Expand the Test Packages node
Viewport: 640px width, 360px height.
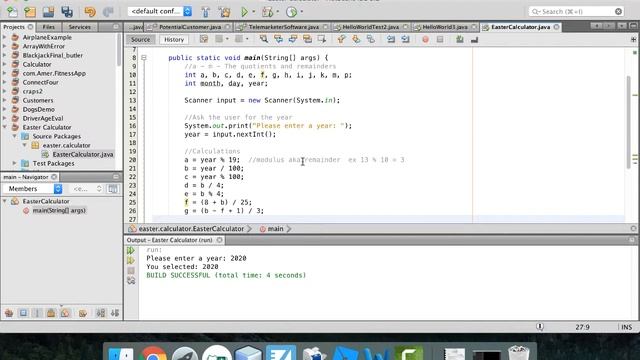(x=15, y=163)
